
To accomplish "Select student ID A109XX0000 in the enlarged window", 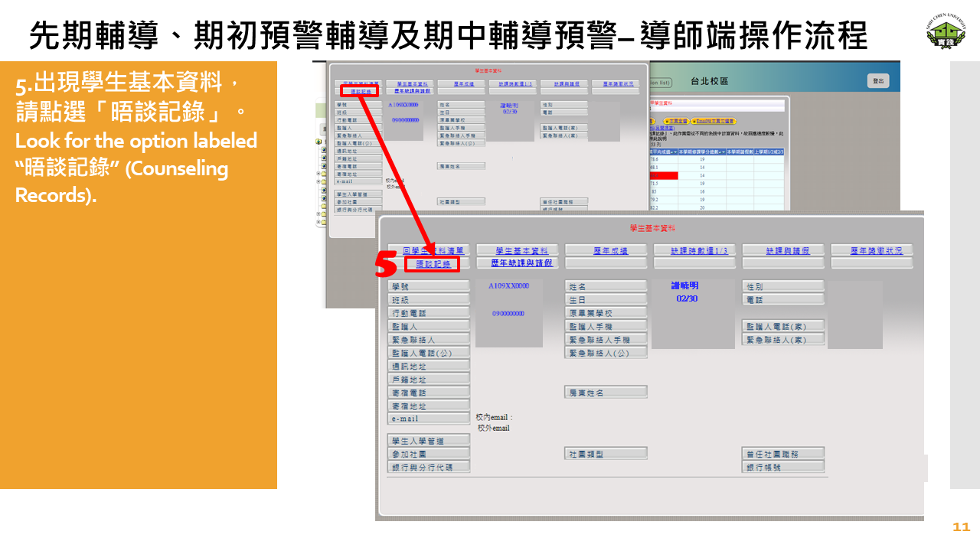I will (x=509, y=285).
